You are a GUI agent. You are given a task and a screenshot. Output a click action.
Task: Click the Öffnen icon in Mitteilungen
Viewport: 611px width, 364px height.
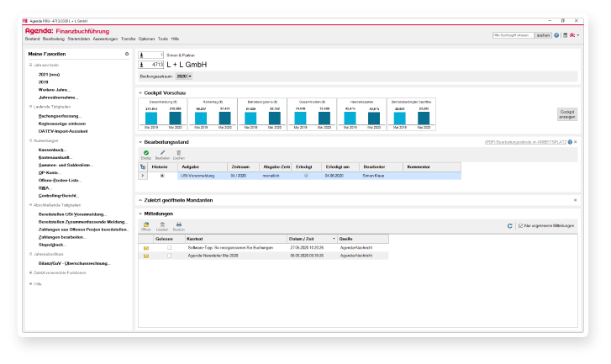[145, 225]
